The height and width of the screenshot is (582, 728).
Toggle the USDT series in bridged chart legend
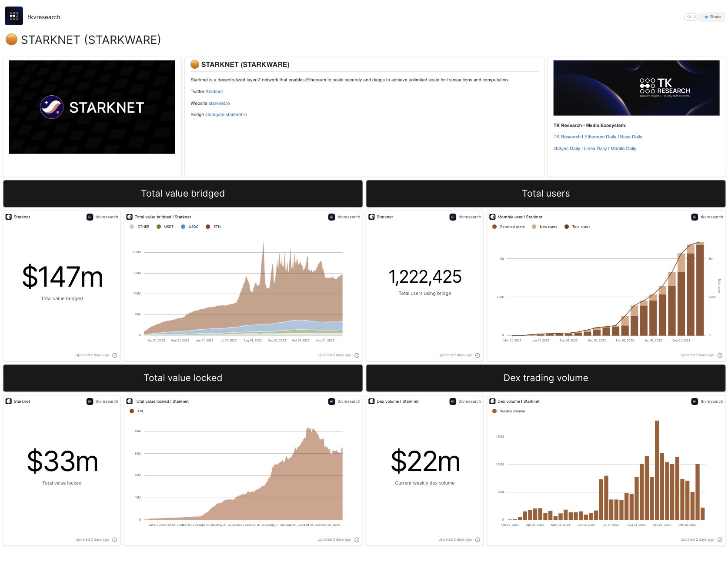click(x=165, y=227)
